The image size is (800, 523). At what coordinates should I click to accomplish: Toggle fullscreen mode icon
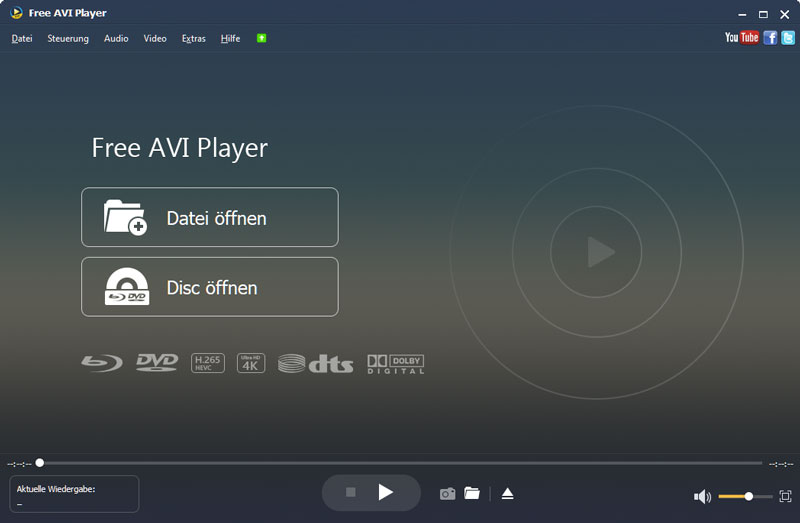click(x=785, y=496)
